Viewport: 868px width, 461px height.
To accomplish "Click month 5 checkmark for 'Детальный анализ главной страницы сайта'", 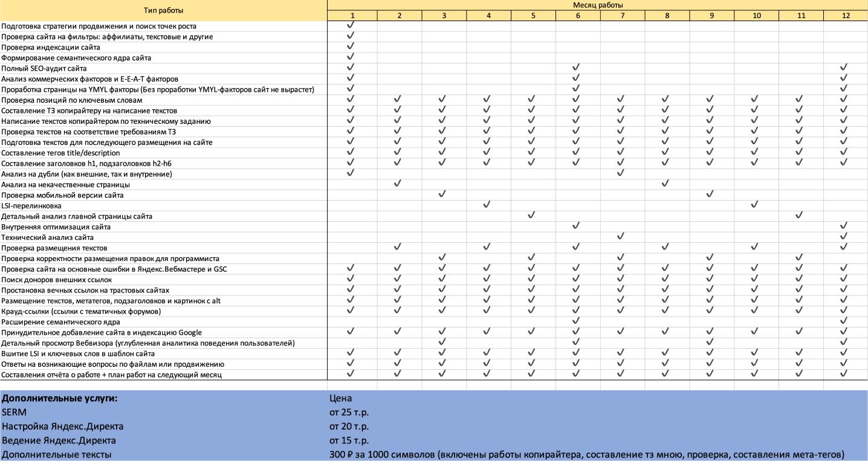I will click(531, 215).
